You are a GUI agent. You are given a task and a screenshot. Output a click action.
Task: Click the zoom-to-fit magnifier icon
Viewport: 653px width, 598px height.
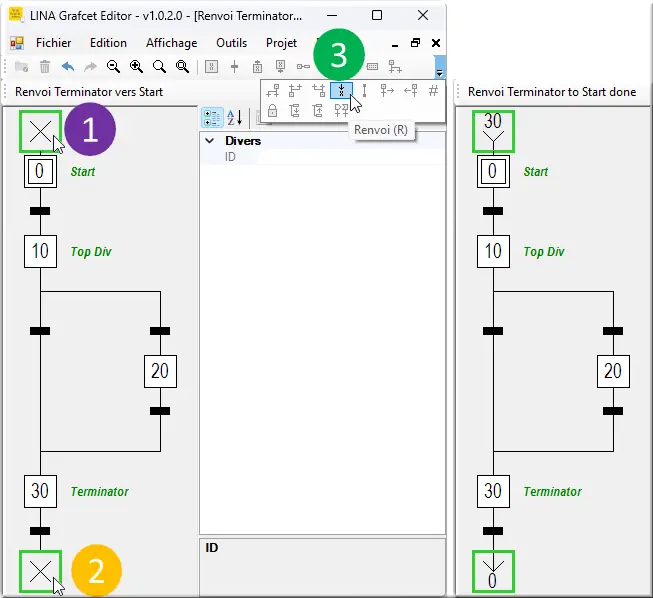click(x=182, y=67)
